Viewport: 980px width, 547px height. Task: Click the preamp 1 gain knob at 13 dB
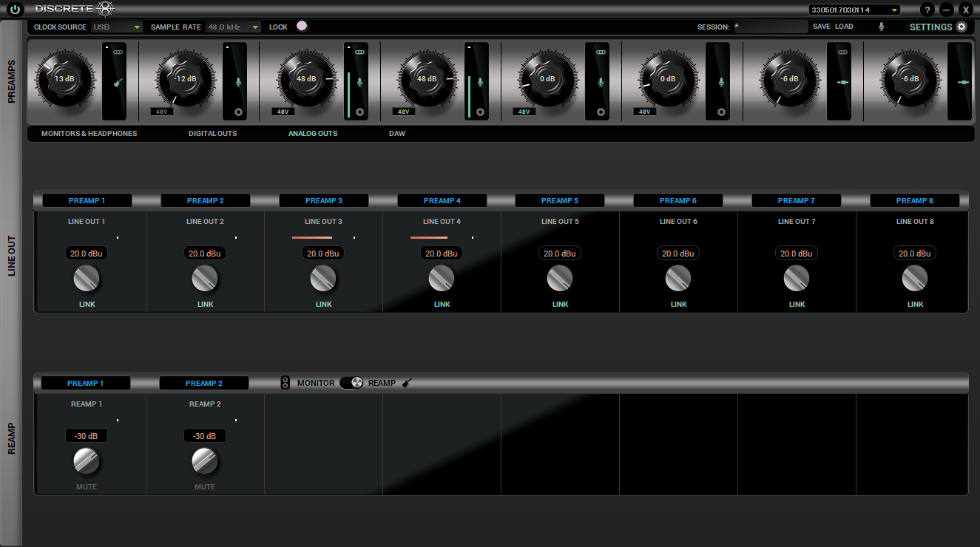pyautogui.click(x=64, y=79)
